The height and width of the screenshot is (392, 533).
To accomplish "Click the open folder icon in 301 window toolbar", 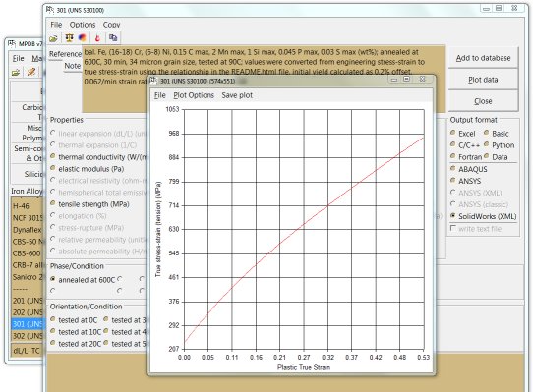I will (53, 38).
